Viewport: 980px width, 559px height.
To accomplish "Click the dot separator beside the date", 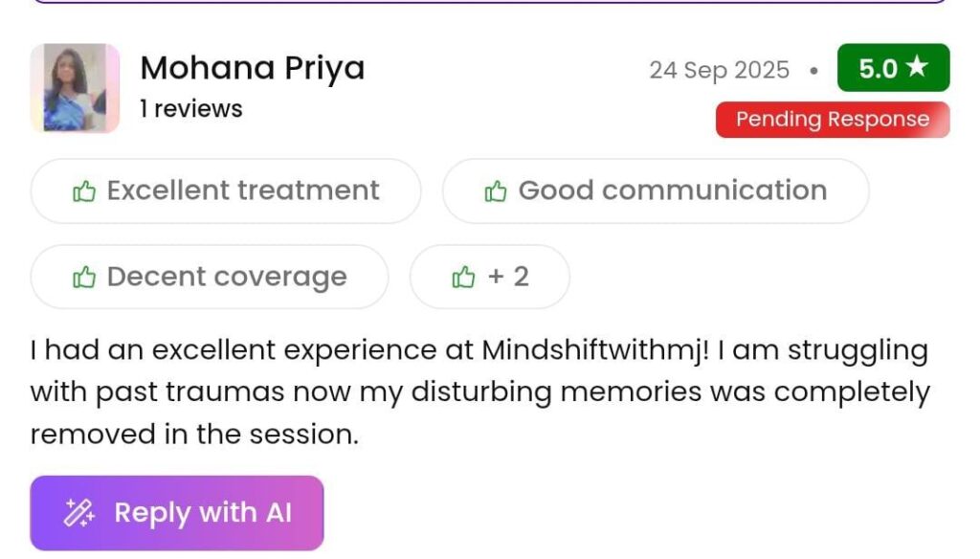I will [813, 70].
